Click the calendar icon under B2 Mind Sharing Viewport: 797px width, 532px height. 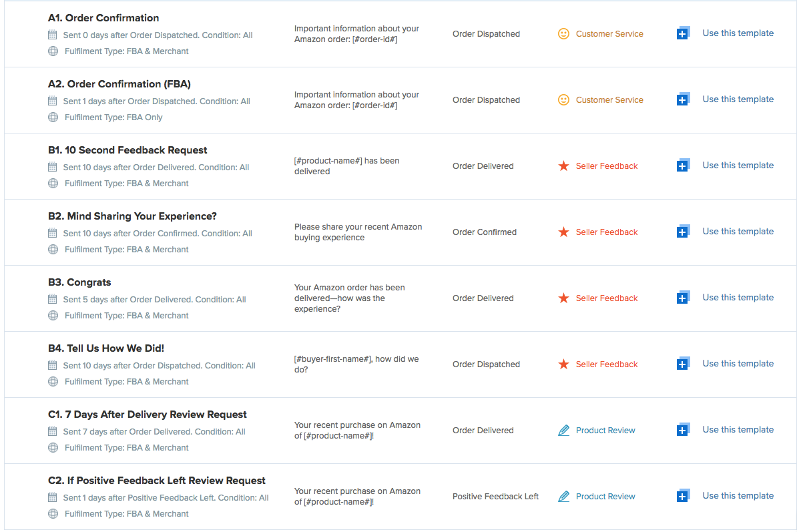pyautogui.click(x=52, y=233)
